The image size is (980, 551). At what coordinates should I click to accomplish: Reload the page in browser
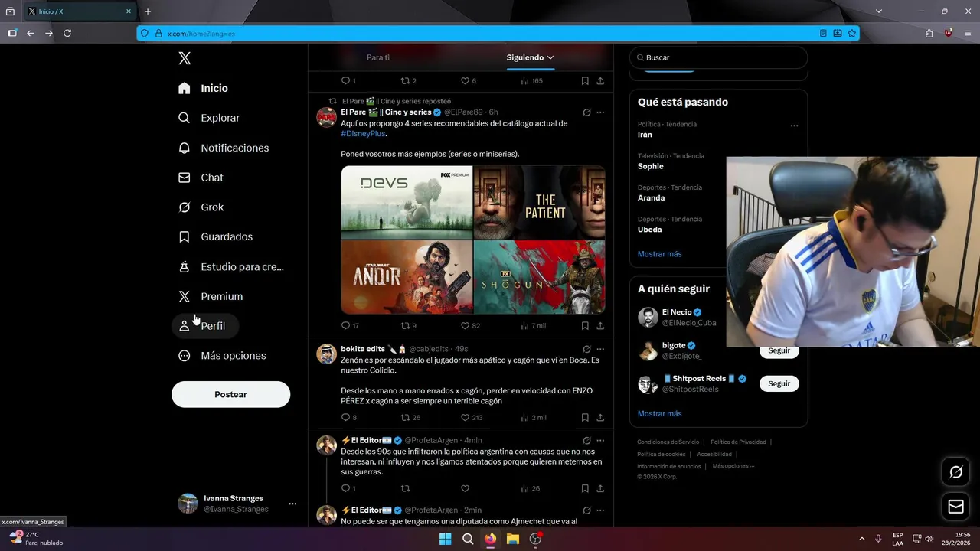[x=67, y=33]
